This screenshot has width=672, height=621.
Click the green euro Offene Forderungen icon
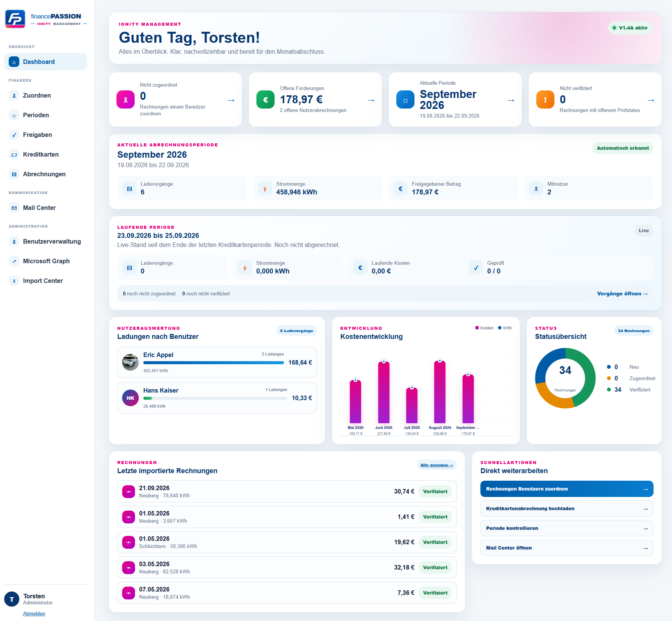coord(265,99)
